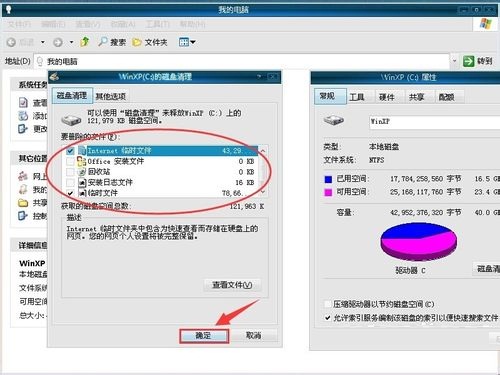Open the 帮助(H) menu
Image resolution: width=500 pixels, height=375 pixels.
(x=193, y=24)
